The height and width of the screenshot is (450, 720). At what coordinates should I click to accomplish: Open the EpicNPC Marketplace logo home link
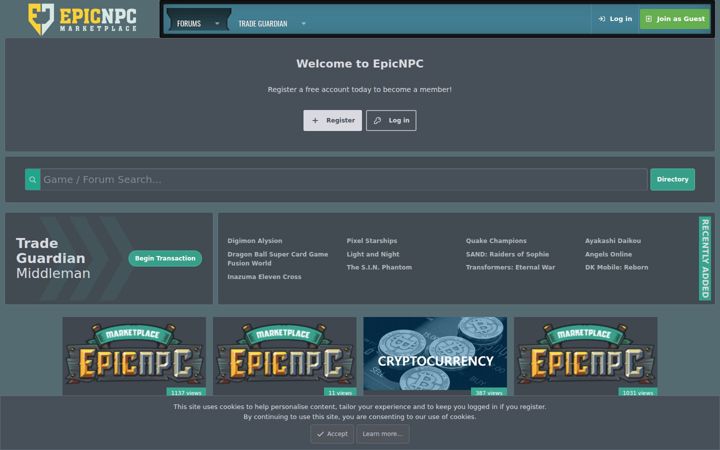82,19
